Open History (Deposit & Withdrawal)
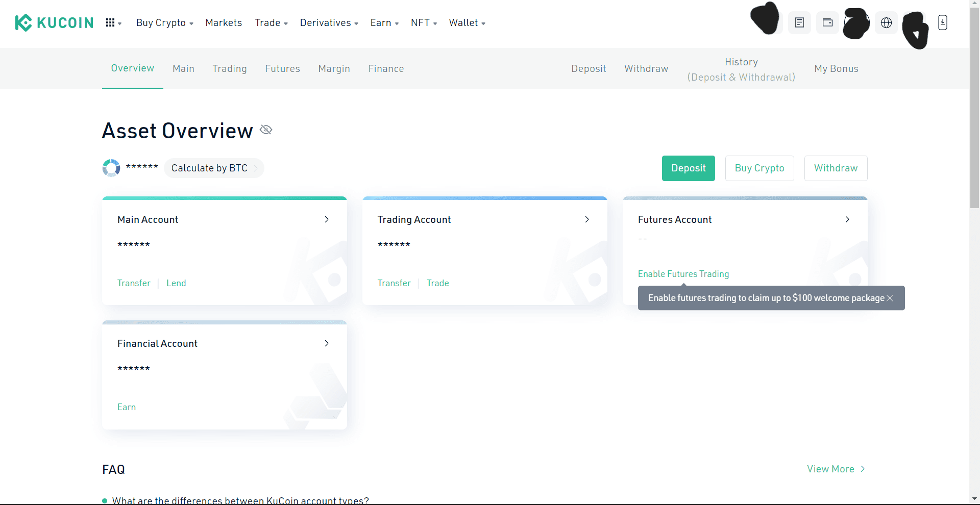 741,69
